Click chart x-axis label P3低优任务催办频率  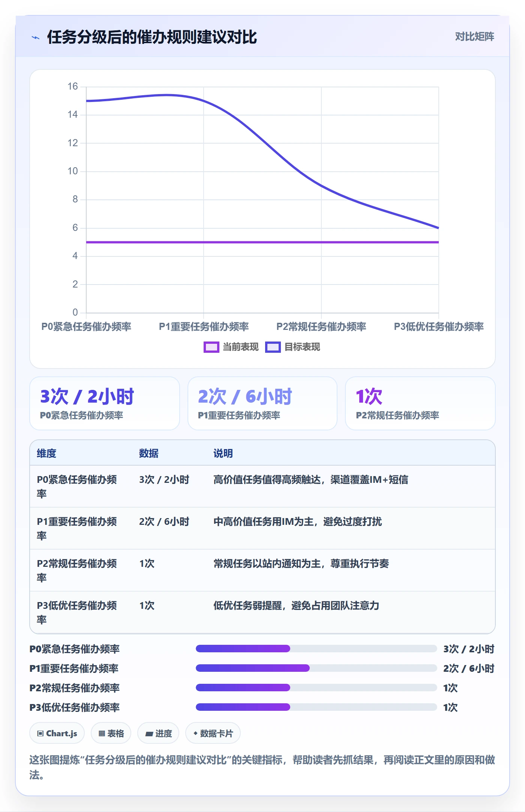click(439, 327)
